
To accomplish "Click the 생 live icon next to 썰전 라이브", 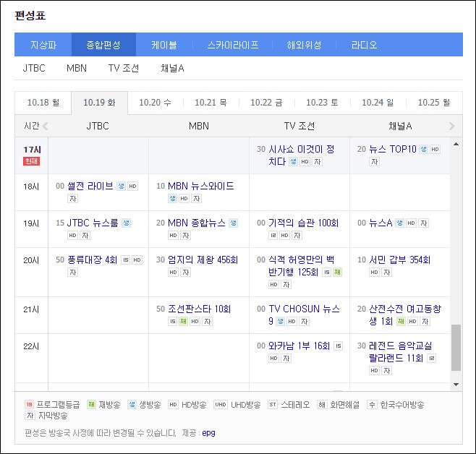I will click(121, 186).
